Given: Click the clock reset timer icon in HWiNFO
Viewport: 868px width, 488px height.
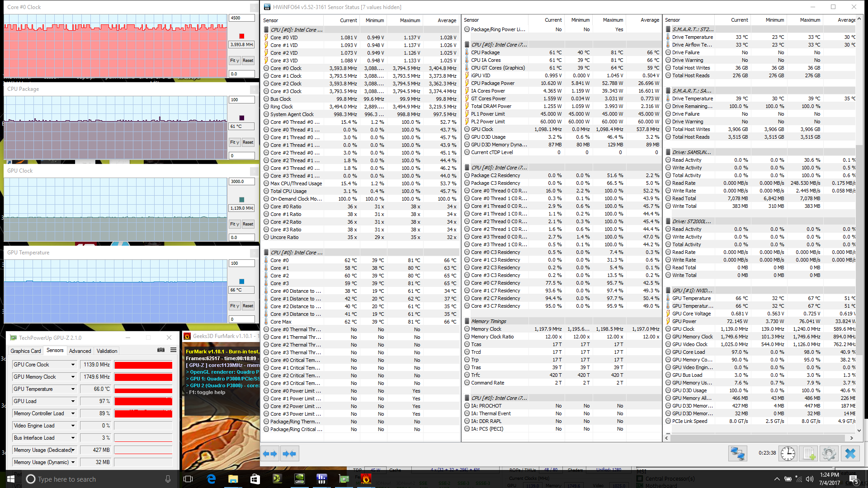Looking at the screenshot, I should tap(788, 453).
